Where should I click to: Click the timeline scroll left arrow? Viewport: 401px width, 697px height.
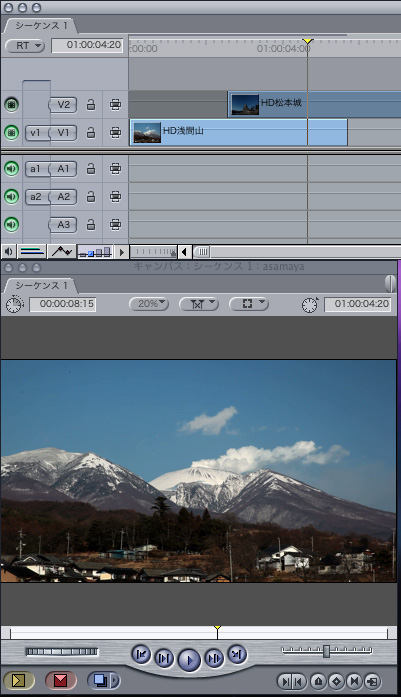pyautogui.click(x=185, y=252)
